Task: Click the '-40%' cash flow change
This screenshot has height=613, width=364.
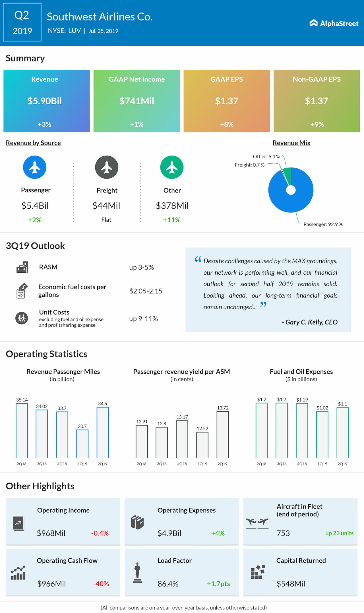Action: tap(101, 584)
